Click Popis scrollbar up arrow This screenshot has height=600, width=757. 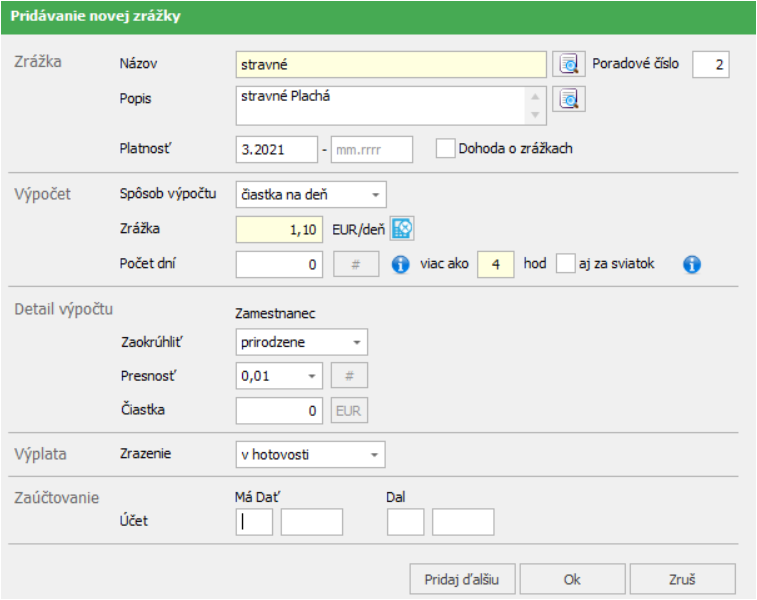tap(535, 97)
